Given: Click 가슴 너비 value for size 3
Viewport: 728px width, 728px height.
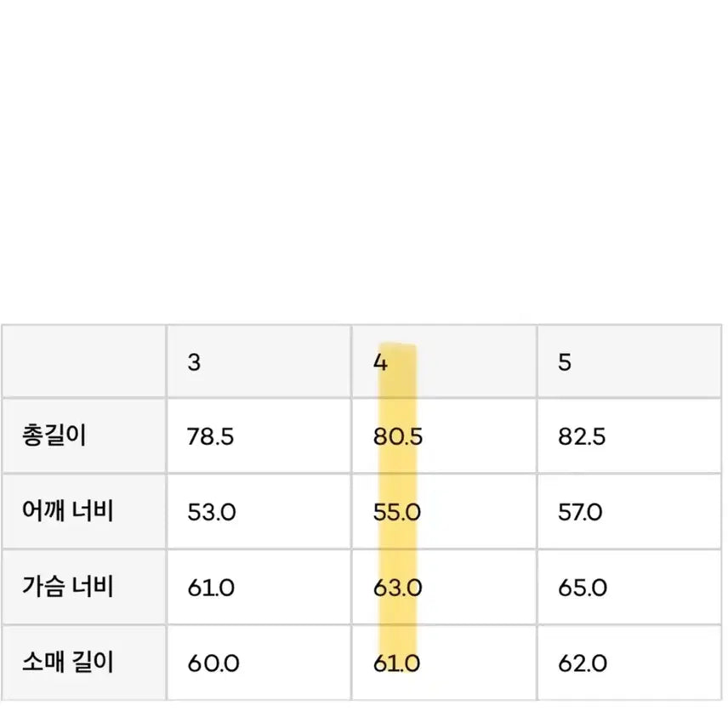Looking at the screenshot, I should (210, 588).
